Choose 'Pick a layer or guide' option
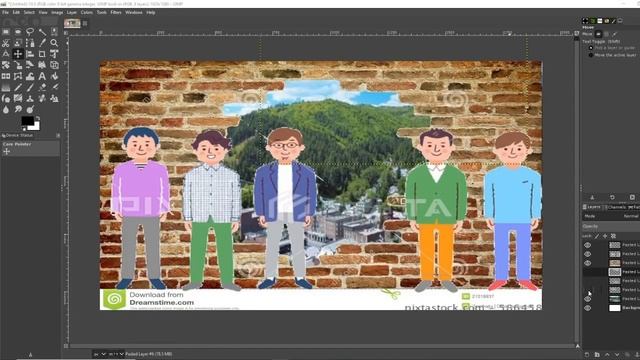 [591, 48]
